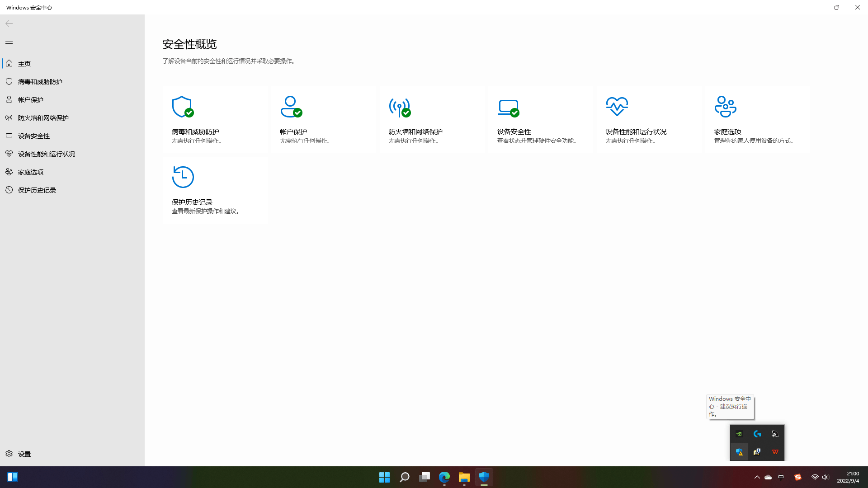This screenshot has height=488, width=868.
Task: Select 家庭选项 in the sidebar
Action: coord(72,172)
